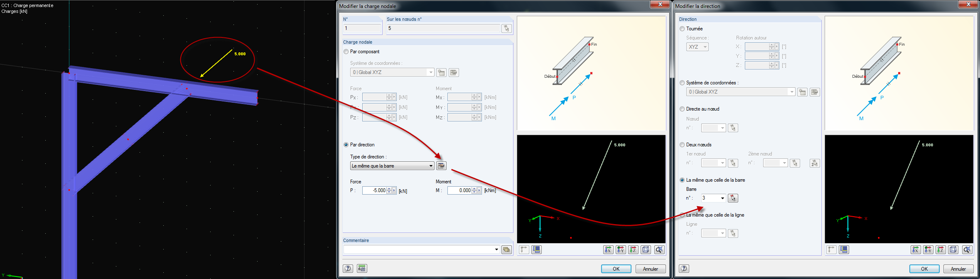The image size is (980, 279).
Task: Click zoom-all magnifier icon in direction dialog
Action: point(967,249)
